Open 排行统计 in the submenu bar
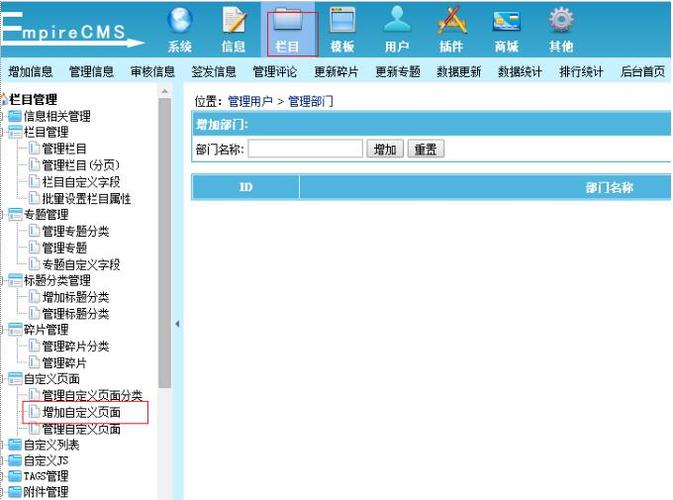The height and width of the screenshot is (500, 673). point(581,71)
